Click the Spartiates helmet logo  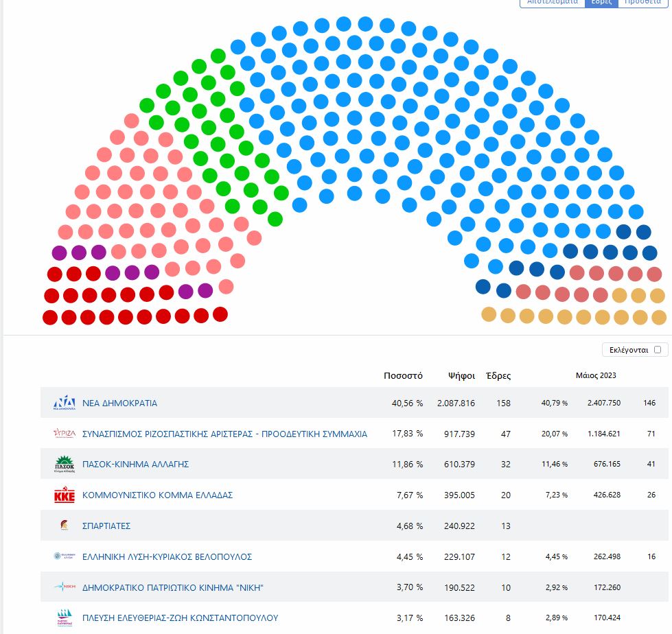[x=64, y=526]
